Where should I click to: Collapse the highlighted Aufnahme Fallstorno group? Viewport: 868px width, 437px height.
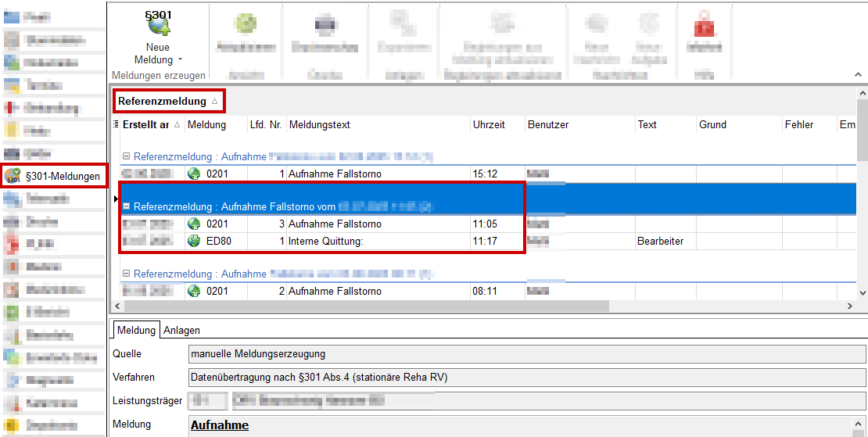(127, 207)
